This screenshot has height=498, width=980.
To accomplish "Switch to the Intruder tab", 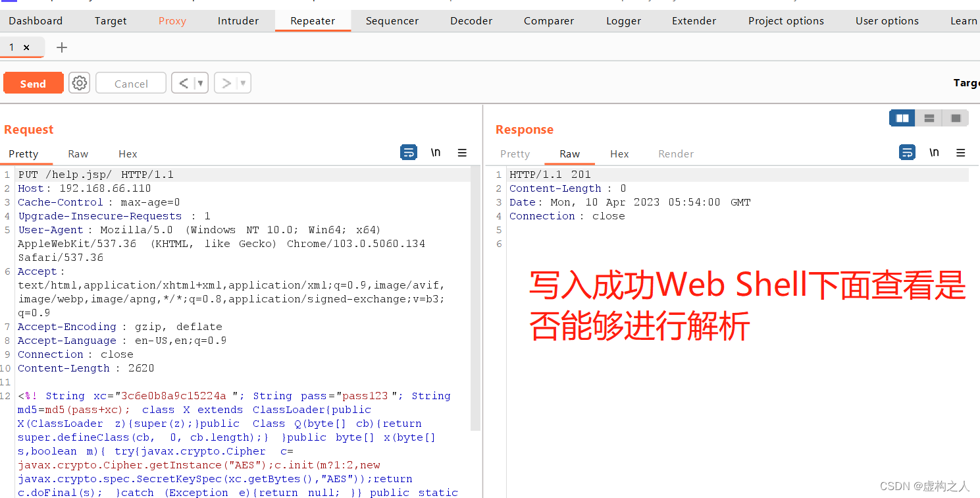I will coord(238,20).
